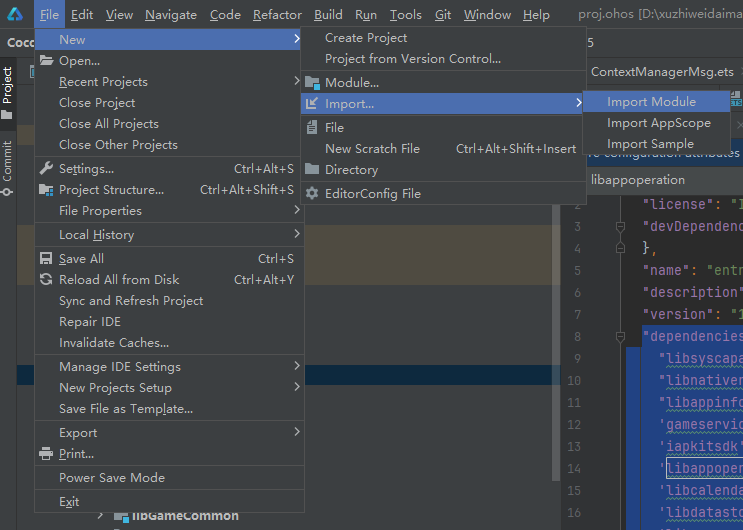Choose Close Other Projects
The width and height of the screenshot is (743, 530).
(169, 144)
